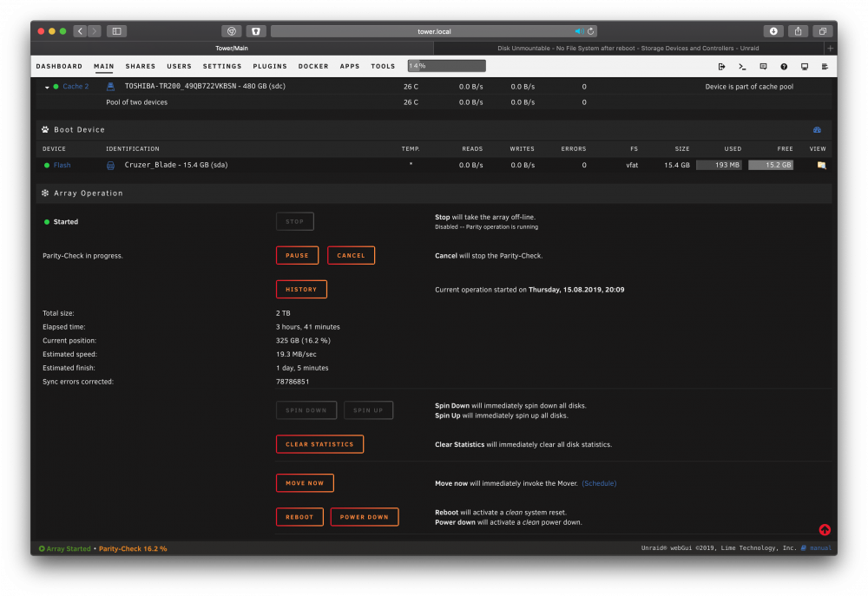The image size is (868, 596).
Task: Open the Mover Schedule link
Action: pos(599,483)
